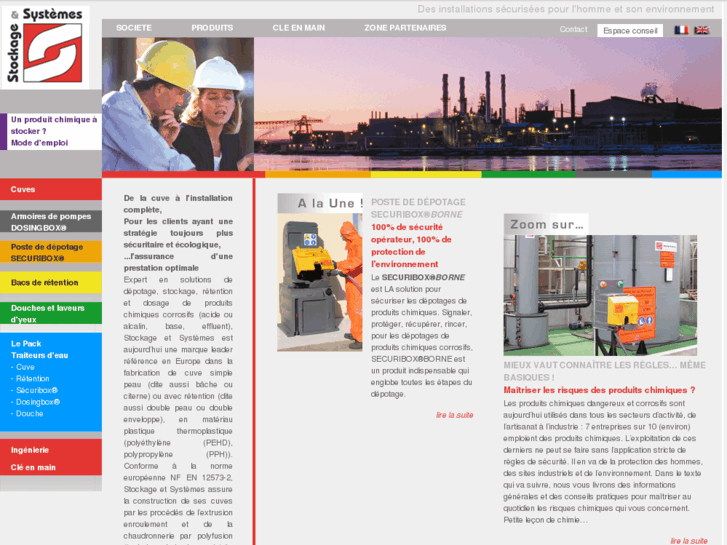Open the CLE EN MAIN menu
This screenshot has width=727, height=545.
299,28
